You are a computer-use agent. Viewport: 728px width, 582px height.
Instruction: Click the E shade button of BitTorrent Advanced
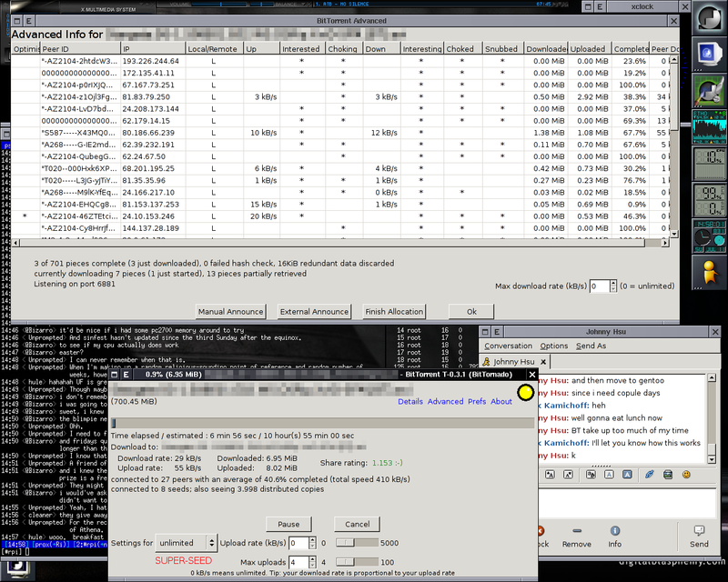(29, 21)
